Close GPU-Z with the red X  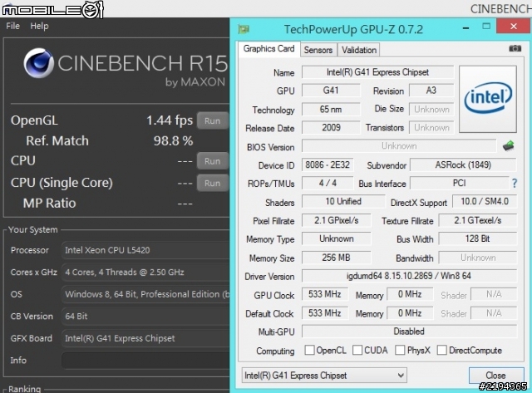click(x=514, y=26)
